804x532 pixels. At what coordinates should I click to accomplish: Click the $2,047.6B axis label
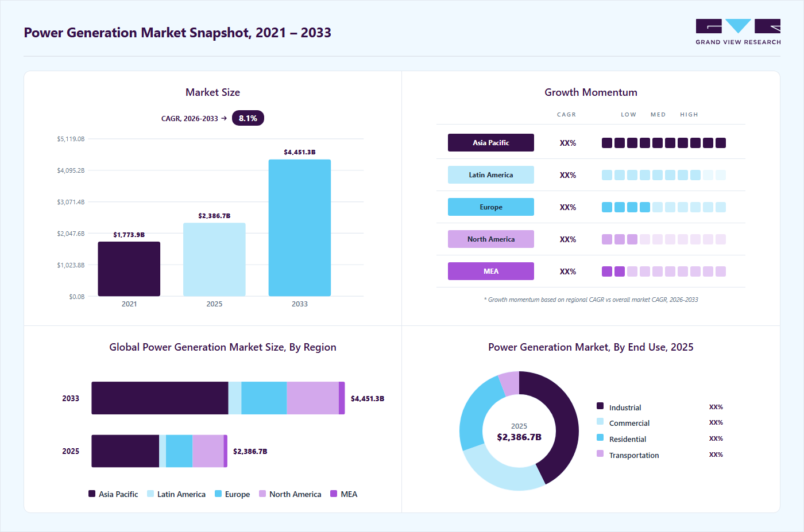point(71,234)
